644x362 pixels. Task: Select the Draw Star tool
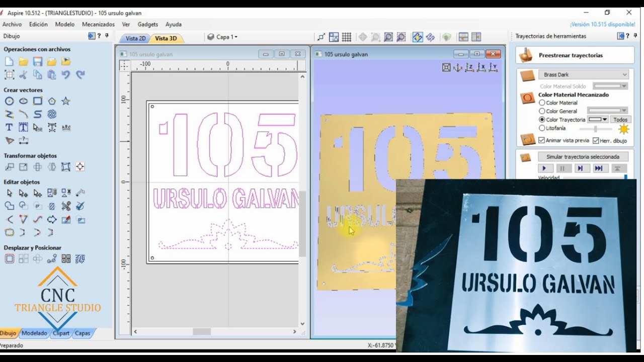pos(65,101)
